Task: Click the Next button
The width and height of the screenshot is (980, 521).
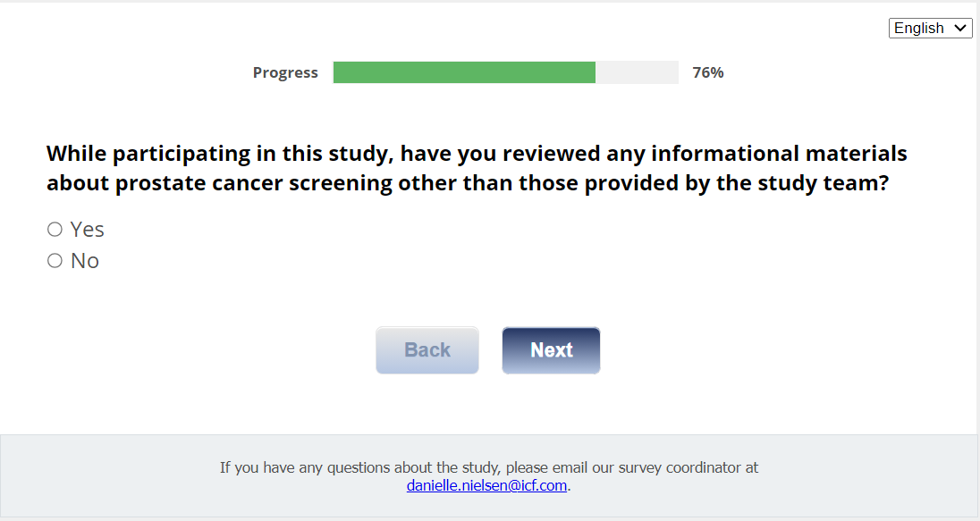Action: point(551,350)
